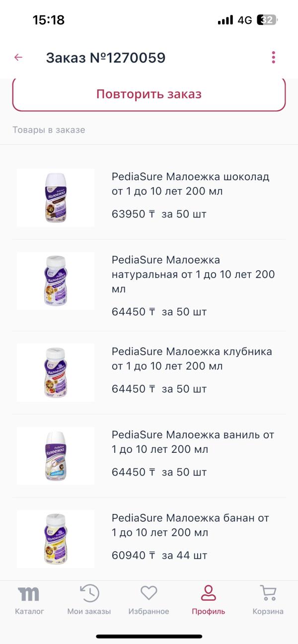Tap the Заказ №1270059 header title
The image size is (298, 644).
tap(106, 58)
